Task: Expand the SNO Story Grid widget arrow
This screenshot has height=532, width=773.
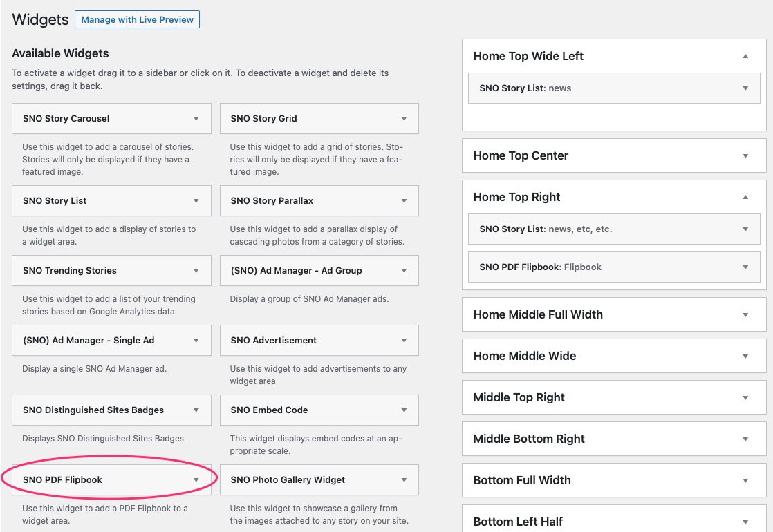Action: tap(404, 119)
